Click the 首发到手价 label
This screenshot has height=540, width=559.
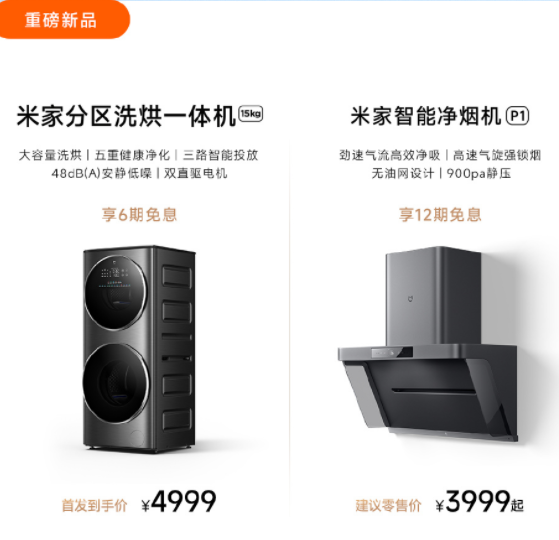[94, 505]
